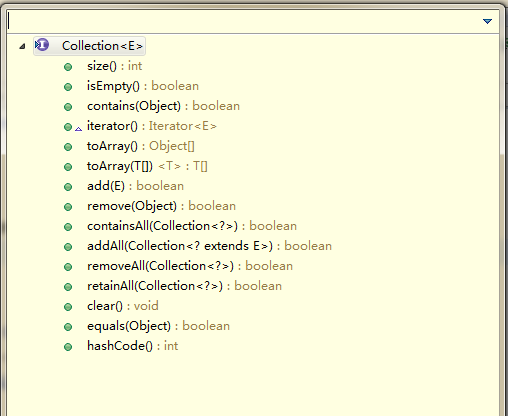The image size is (508, 416).
Task: Click the green icon beside equals(Object)
Action: pyautogui.click(x=68, y=327)
